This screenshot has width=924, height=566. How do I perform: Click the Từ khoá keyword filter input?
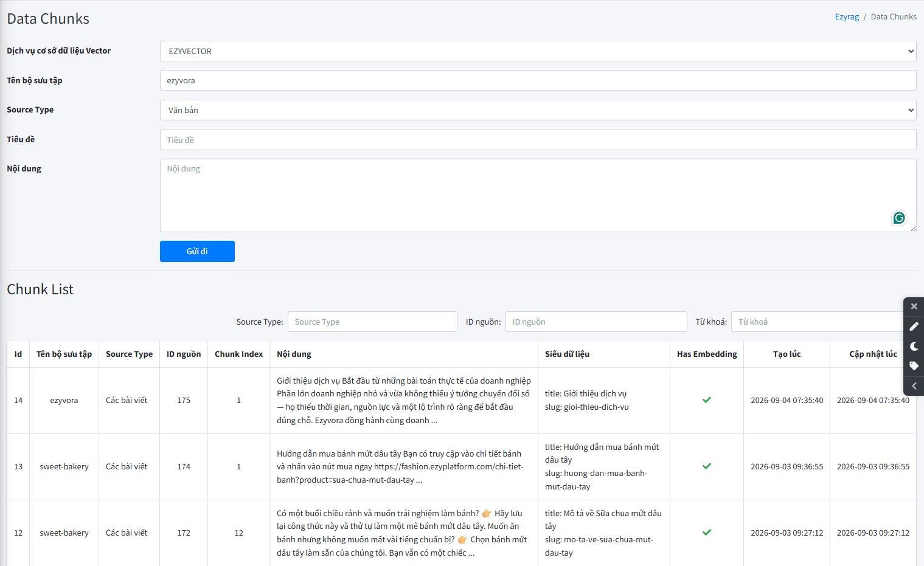pos(818,322)
